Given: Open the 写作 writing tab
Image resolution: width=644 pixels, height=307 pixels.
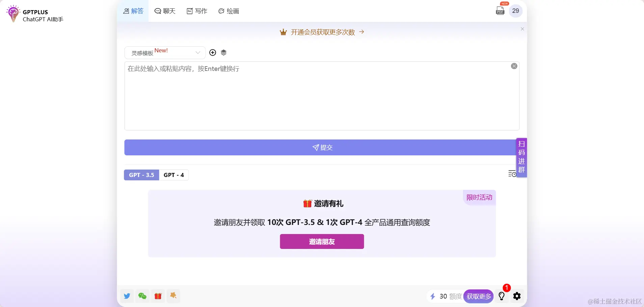Looking at the screenshot, I should [197, 11].
